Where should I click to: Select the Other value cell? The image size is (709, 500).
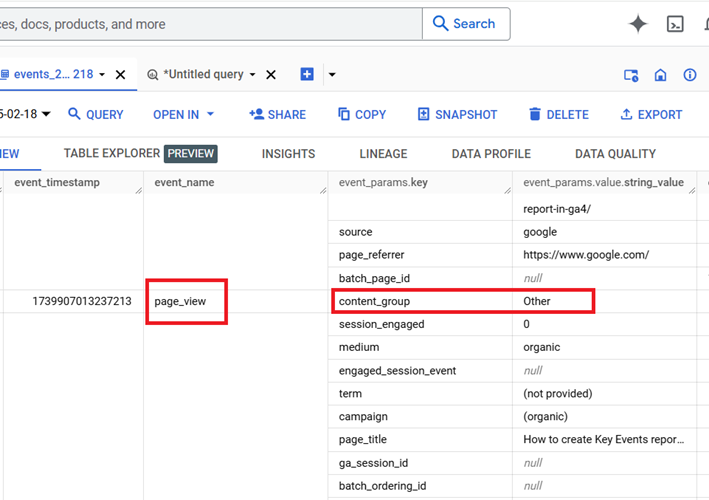(604, 301)
